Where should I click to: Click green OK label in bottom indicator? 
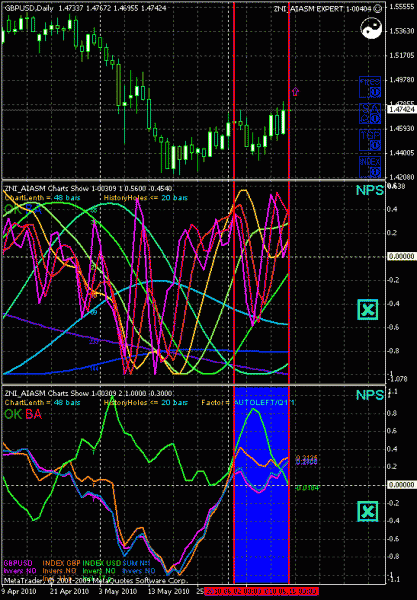click(x=13, y=414)
